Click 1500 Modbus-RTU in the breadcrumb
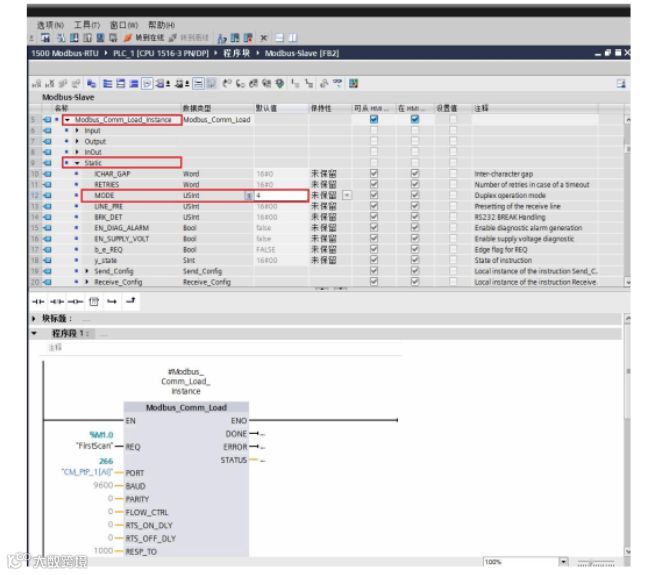The width and height of the screenshot is (659, 575). (x=65, y=53)
